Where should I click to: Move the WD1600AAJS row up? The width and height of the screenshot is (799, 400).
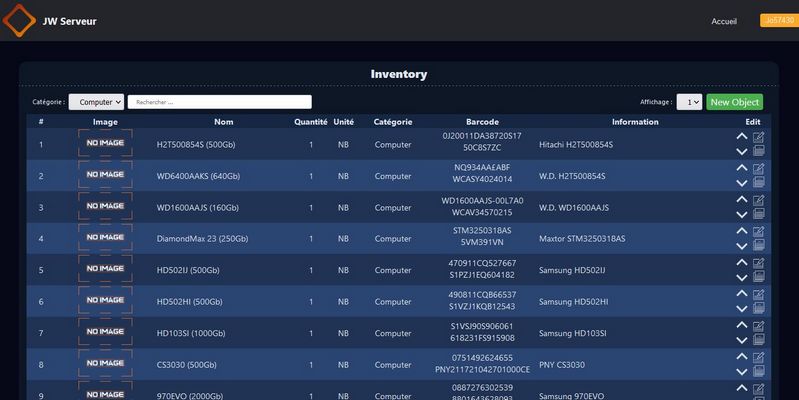[x=741, y=199]
